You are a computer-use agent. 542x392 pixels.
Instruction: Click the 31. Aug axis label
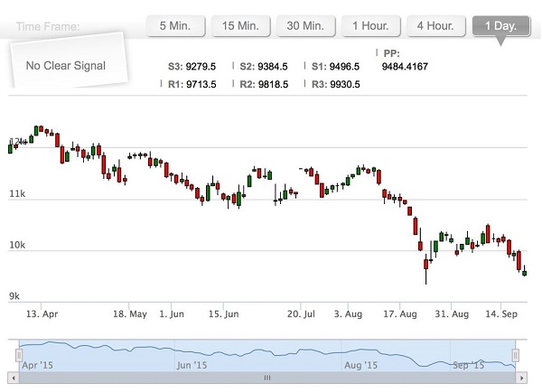452,314
